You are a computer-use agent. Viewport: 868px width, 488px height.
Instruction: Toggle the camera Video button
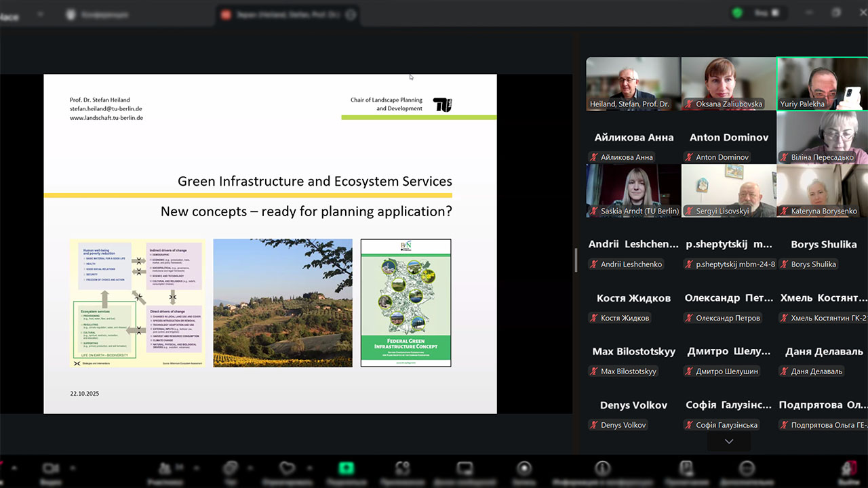[51, 469]
